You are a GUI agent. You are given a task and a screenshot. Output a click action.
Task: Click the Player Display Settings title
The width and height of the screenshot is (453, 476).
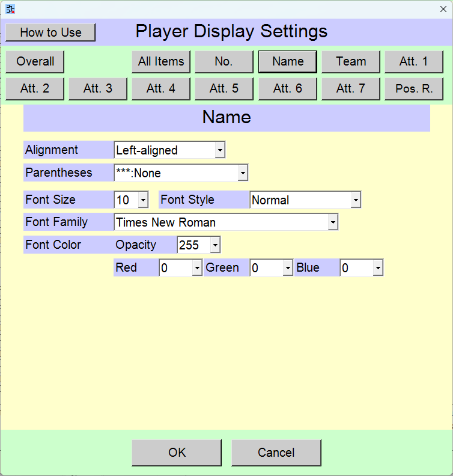[x=231, y=32]
